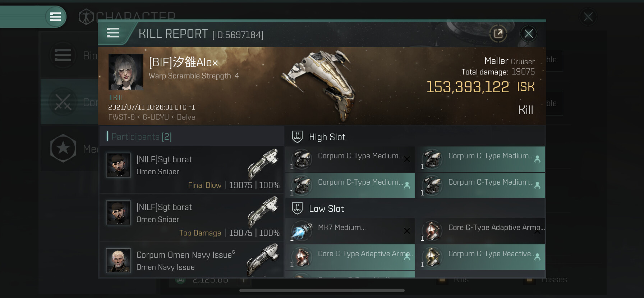Select the highlighted Core C-Type Adaptive Armor module
Viewport: 644px width, 298px height.
point(350,257)
